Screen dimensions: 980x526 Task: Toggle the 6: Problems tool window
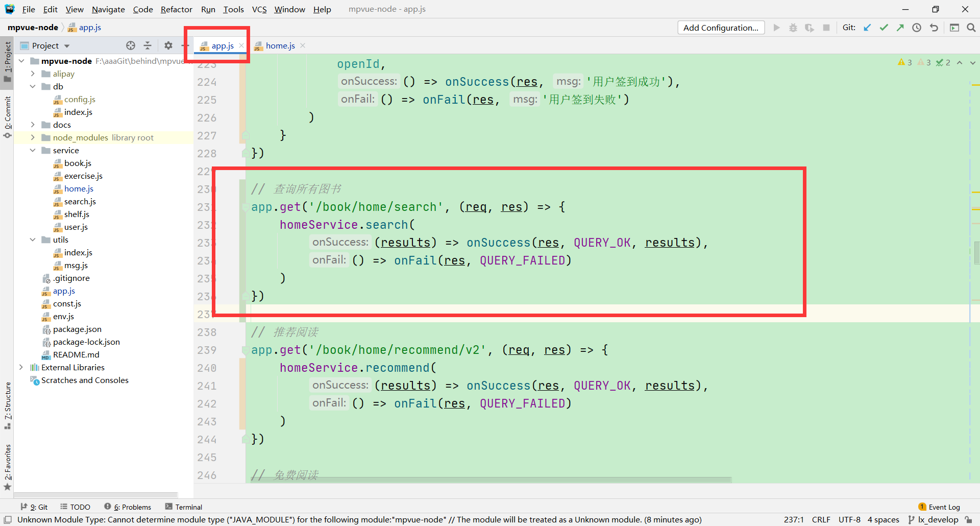coord(128,507)
